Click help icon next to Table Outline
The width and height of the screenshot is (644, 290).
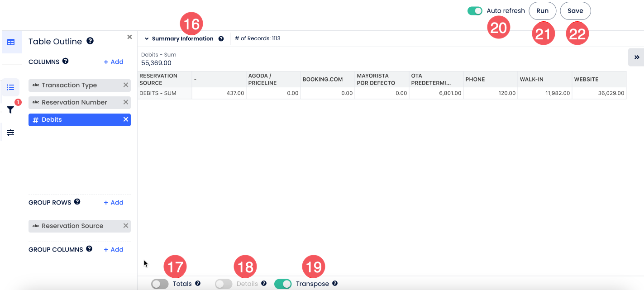[x=90, y=41]
